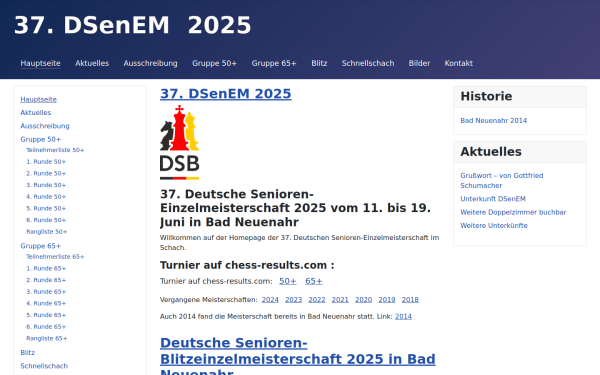Click the Willkommen auf der Homepage paragraph
This screenshot has height=375, width=600.
point(300,243)
